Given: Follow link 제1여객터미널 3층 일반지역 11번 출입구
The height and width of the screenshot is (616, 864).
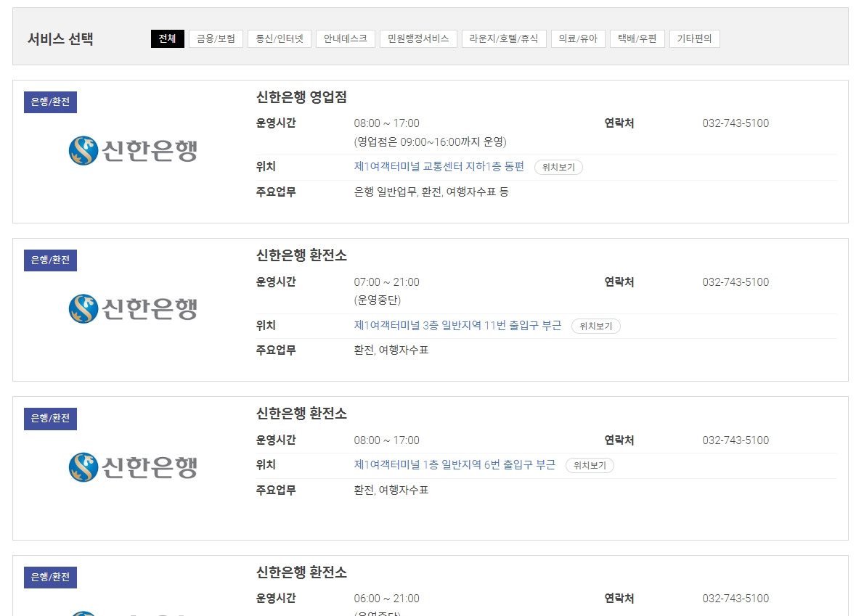Looking at the screenshot, I should coord(457,325).
